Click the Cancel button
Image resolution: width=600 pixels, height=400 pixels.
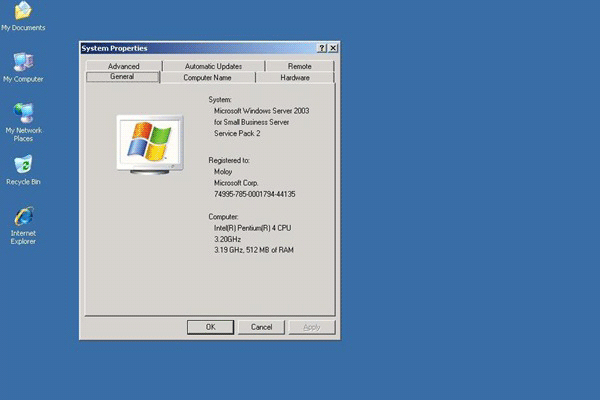pyautogui.click(x=261, y=327)
